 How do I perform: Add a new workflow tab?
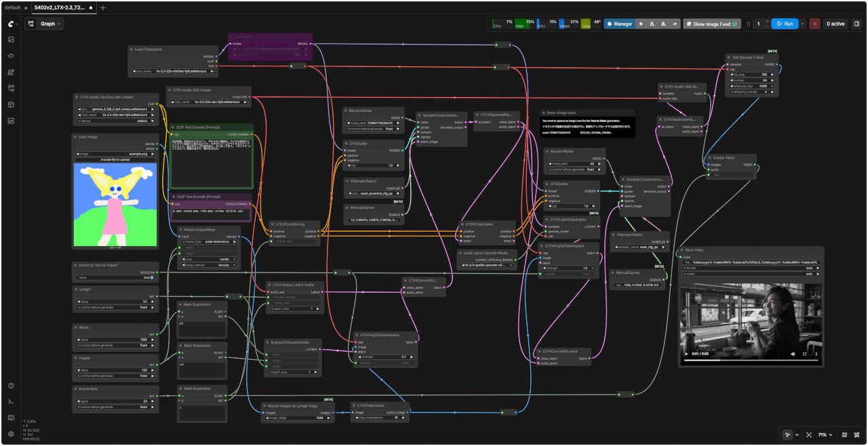click(x=103, y=7)
